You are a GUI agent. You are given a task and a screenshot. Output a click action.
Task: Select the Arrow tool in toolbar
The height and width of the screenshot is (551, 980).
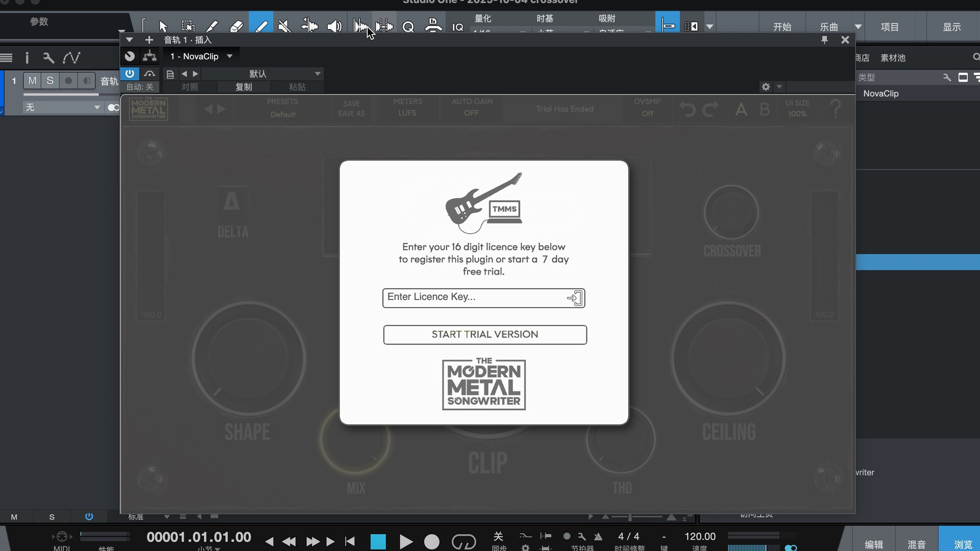(163, 26)
